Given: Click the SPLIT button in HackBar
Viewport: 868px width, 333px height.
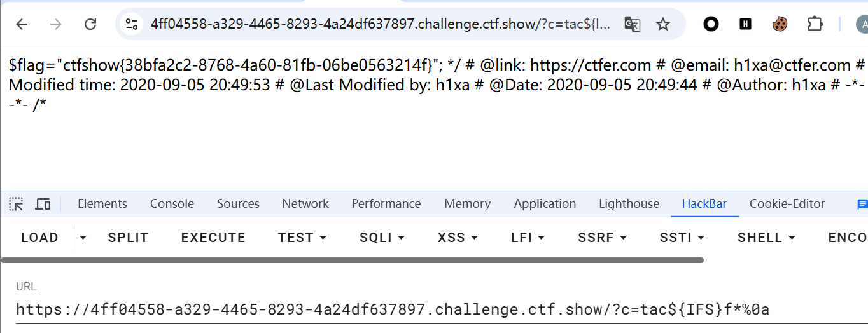Looking at the screenshot, I should click(x=128, y=238).
